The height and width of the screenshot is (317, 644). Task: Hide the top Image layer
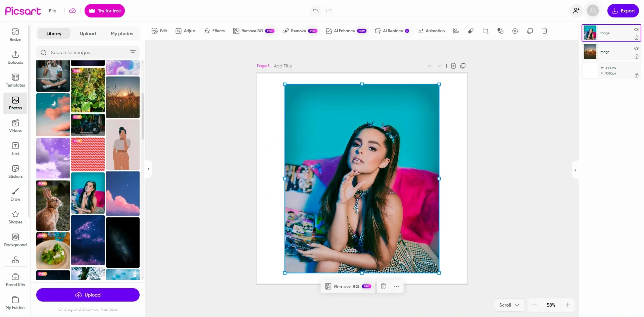pos(636,30)
